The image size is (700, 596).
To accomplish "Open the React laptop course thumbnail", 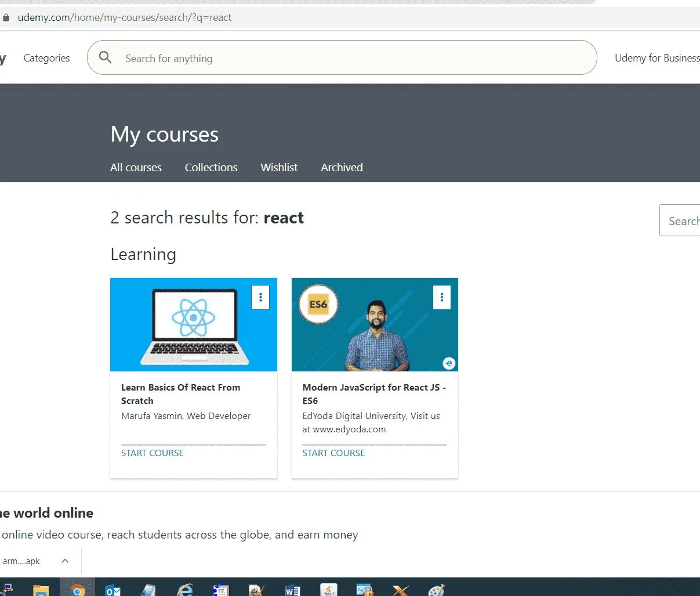I will pos(194,324).
